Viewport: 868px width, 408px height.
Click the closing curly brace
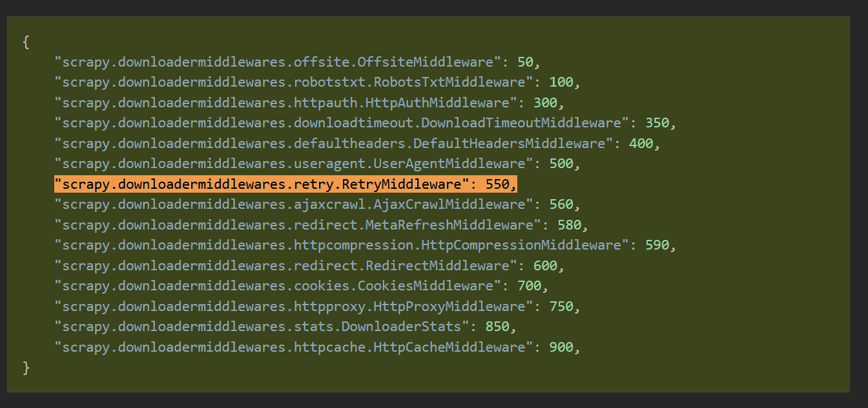click(x=26, y=368)
